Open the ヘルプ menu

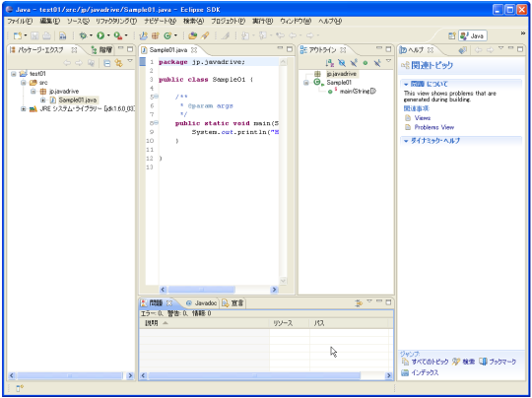click(330, 21)
